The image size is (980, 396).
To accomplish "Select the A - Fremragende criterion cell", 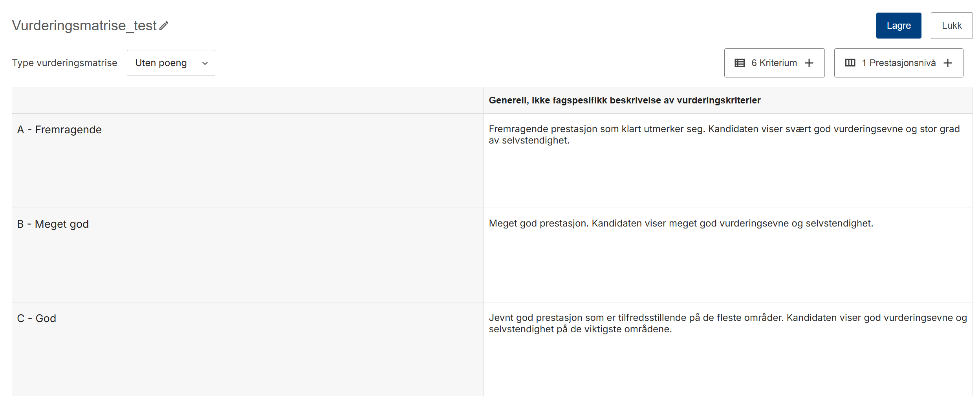I will (248, 160).
